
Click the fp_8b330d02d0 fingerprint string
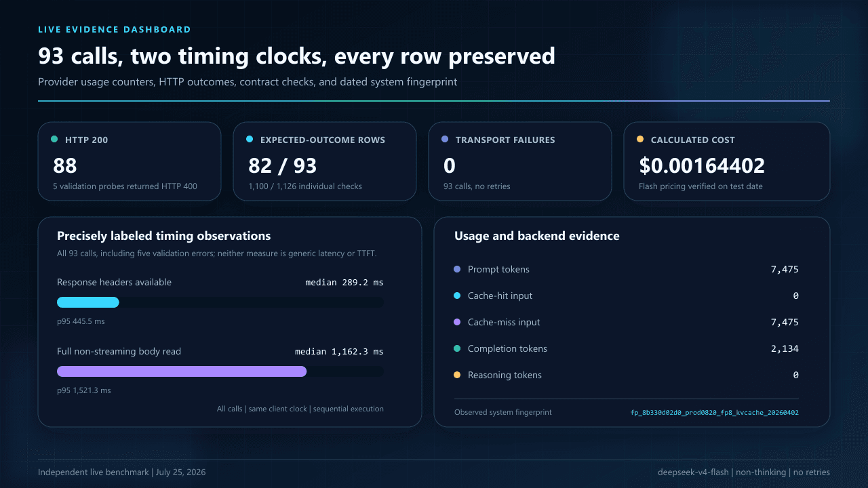pyautogui.click(x=715, y=412)
